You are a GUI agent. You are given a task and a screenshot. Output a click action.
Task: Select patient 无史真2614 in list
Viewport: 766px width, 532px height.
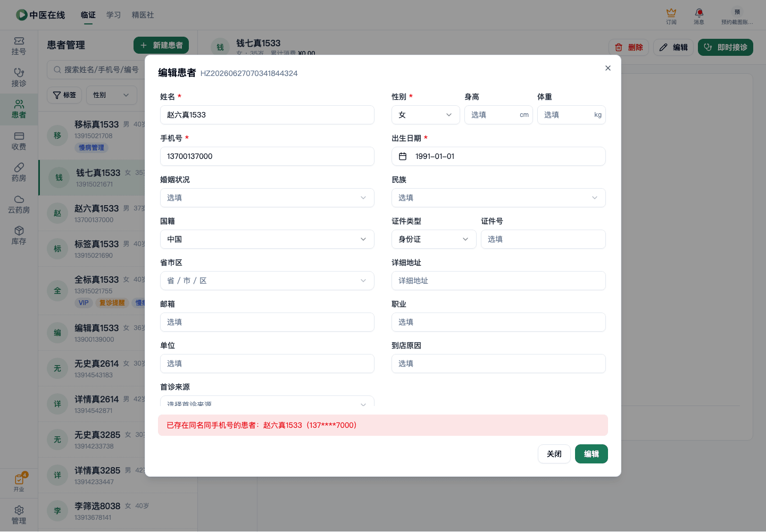pos(91,368)
